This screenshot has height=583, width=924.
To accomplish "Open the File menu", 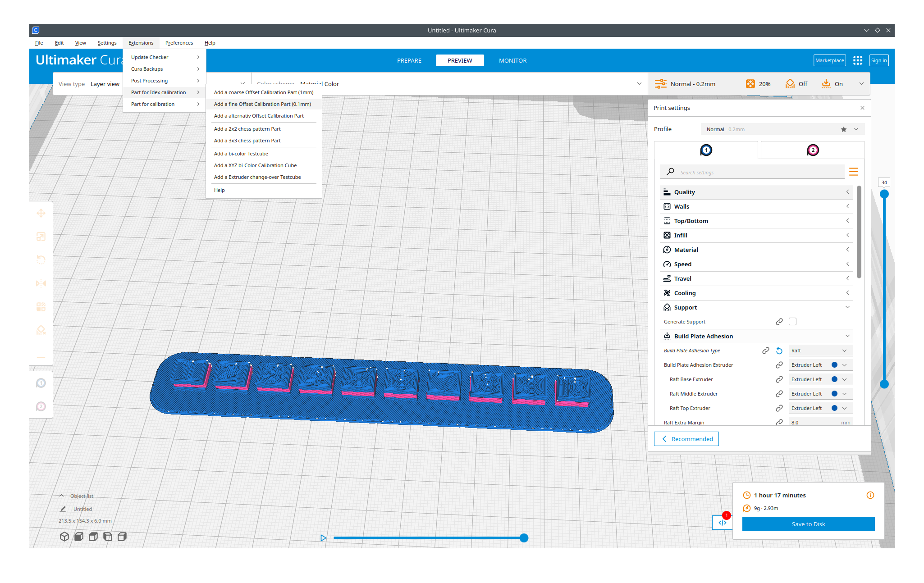I will (39, 43).
